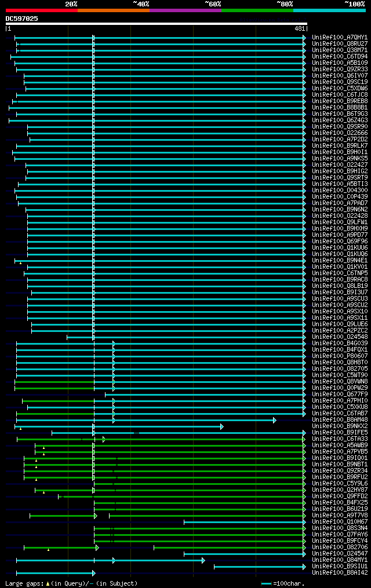Select hit label UniRef100_A2PZC2

(340, 331)
